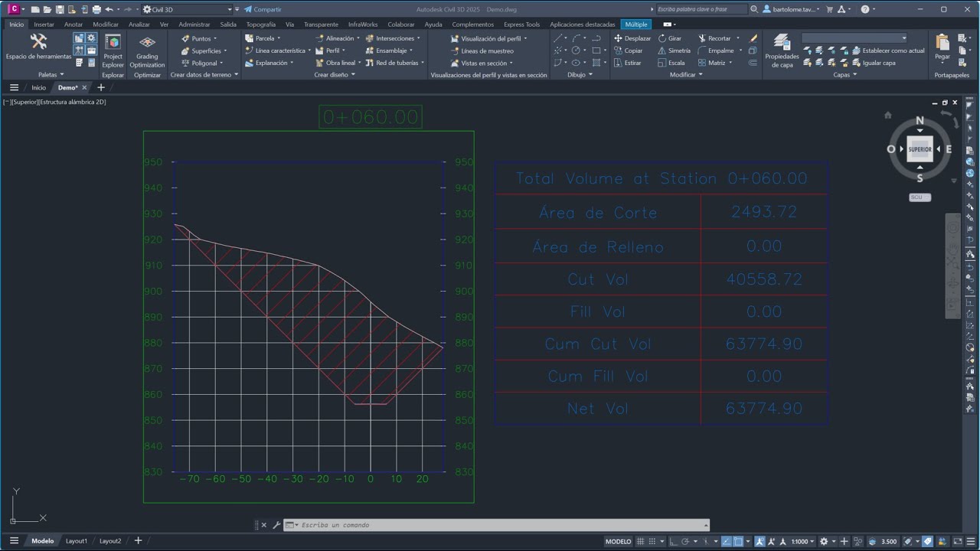Click the command line input field
980x551 pixels.
tap(501, 525)
